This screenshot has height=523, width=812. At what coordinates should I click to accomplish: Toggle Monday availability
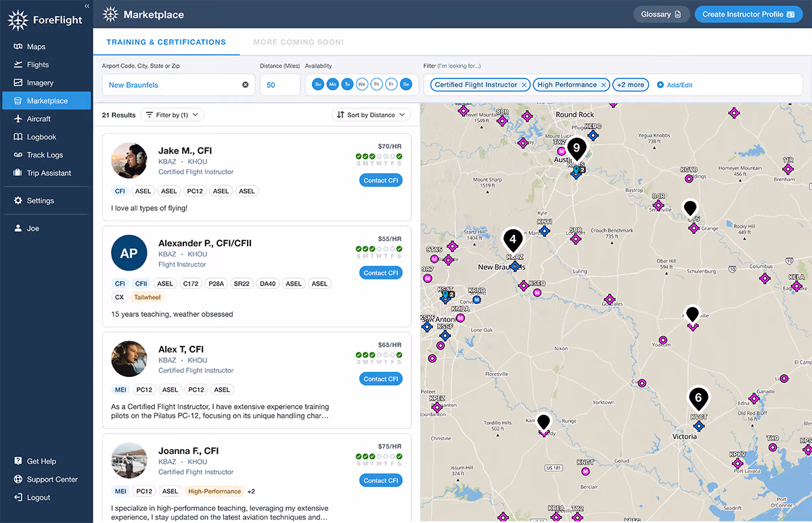(x=332, y=85)
